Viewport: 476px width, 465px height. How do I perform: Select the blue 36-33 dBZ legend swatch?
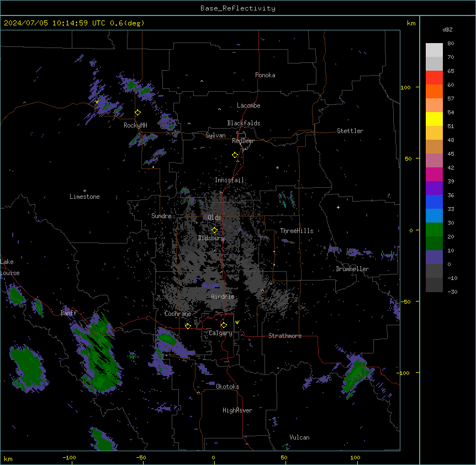434,202
